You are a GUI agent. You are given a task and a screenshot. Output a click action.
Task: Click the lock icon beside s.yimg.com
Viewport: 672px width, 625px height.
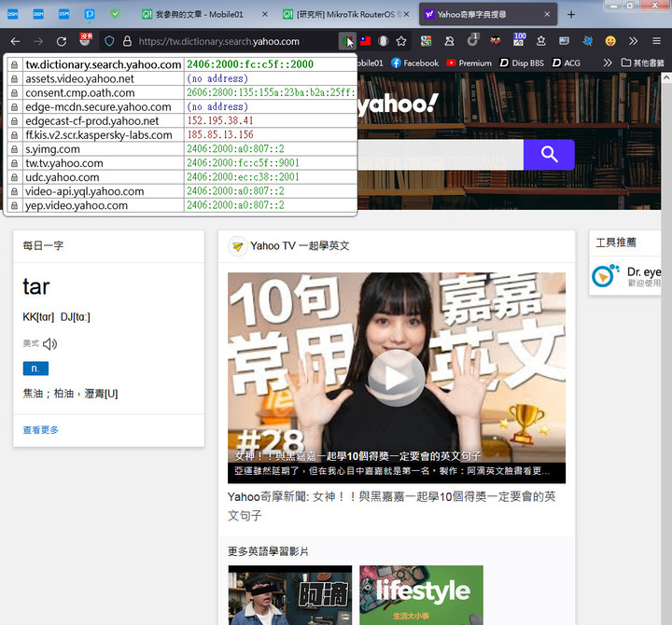pyautogui.click(x=15, y=149)
